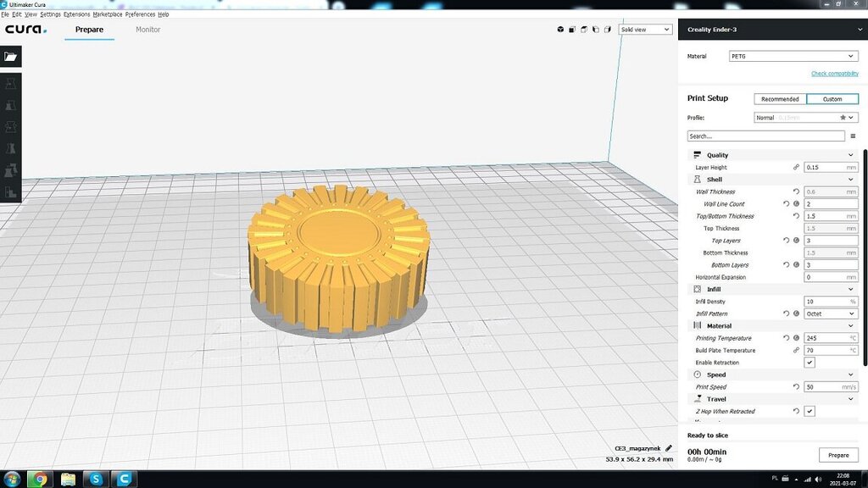This screenshot has width=868, height=488.
Task: Reset the Printing Temperature value
Action: coord(786,338)
